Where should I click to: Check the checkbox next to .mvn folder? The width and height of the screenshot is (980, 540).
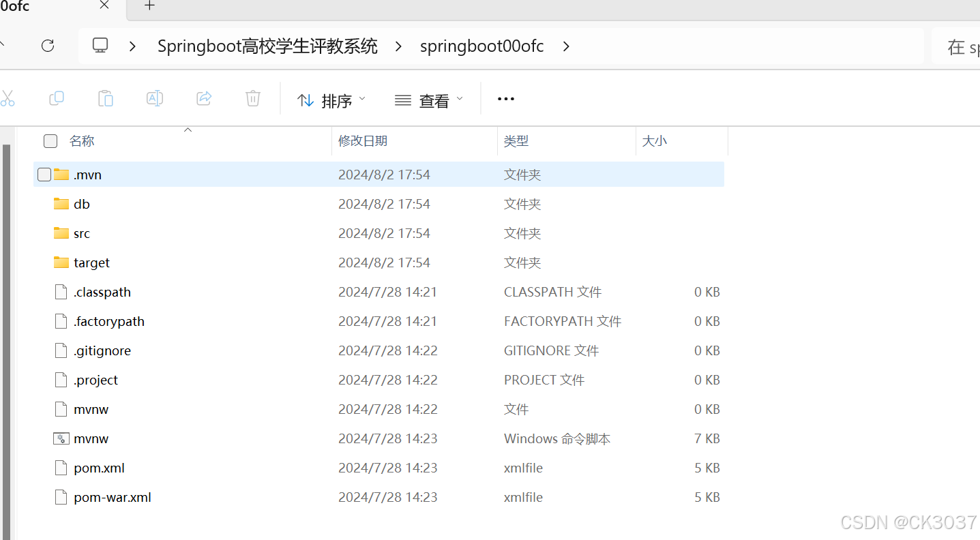pyautogui.click(x=44, y=174)
